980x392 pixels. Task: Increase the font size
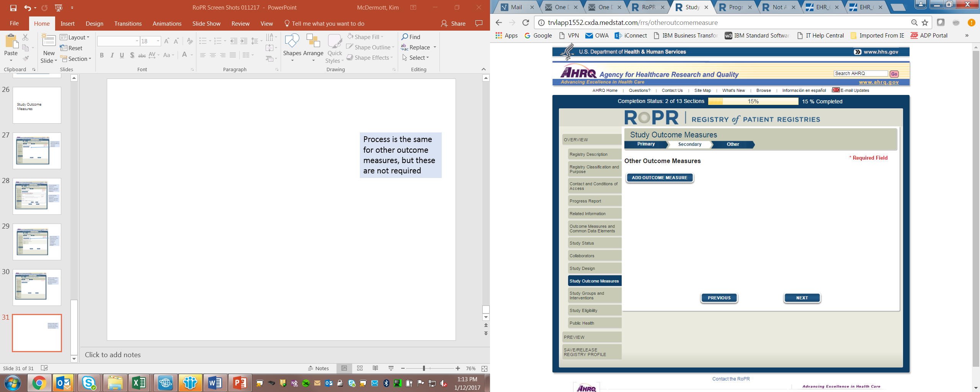tap(167, 41)
